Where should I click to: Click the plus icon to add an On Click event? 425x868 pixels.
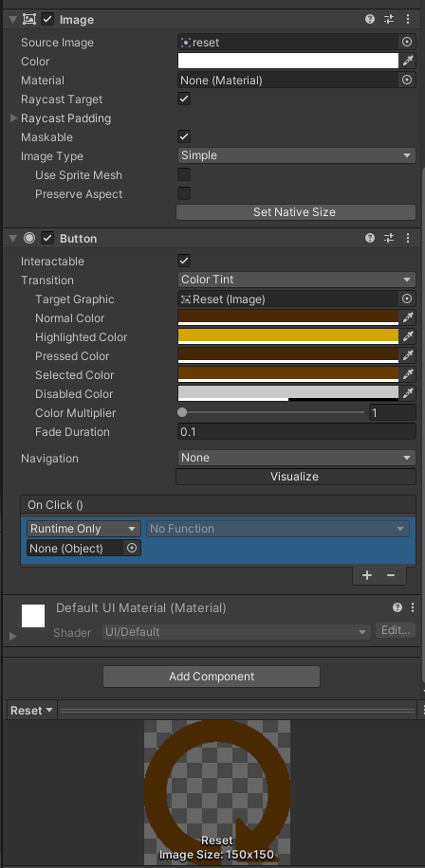pos(367,575)
